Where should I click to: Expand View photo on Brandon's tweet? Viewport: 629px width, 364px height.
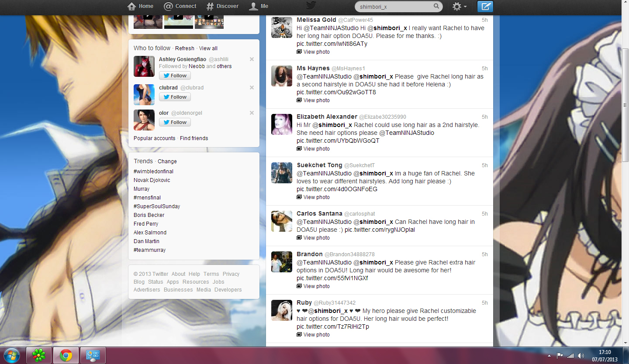pyautogui.click(x=313, y=286)
